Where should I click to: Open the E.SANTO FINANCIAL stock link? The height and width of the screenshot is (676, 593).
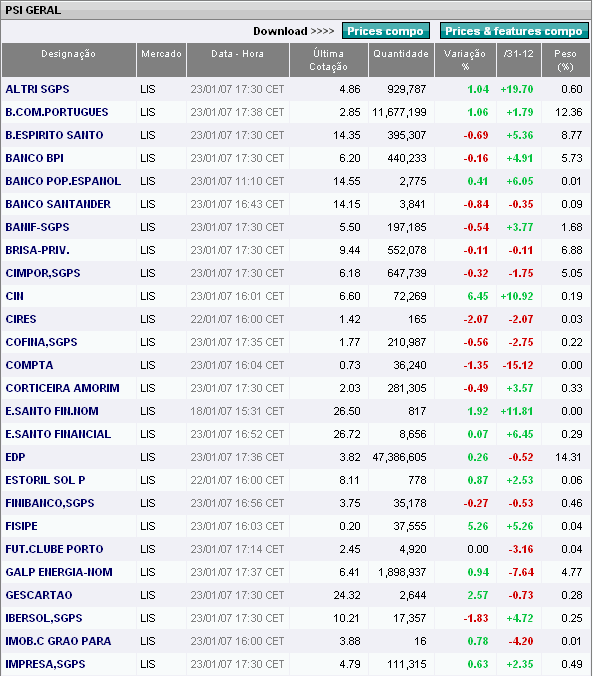58,434
